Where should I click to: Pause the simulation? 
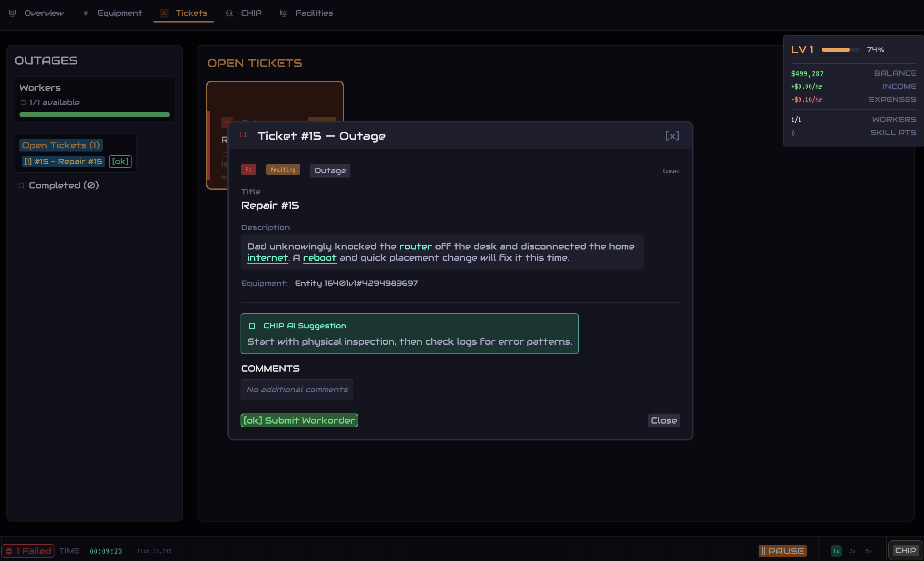coord(782,551)
